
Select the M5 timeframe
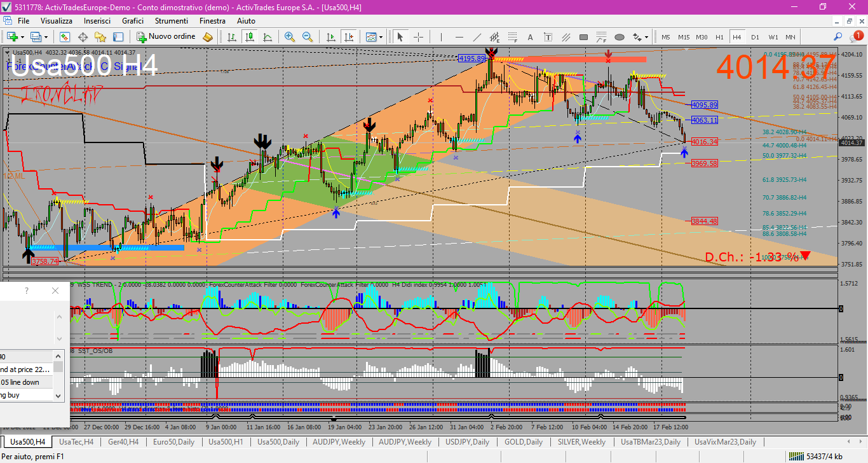665,37
